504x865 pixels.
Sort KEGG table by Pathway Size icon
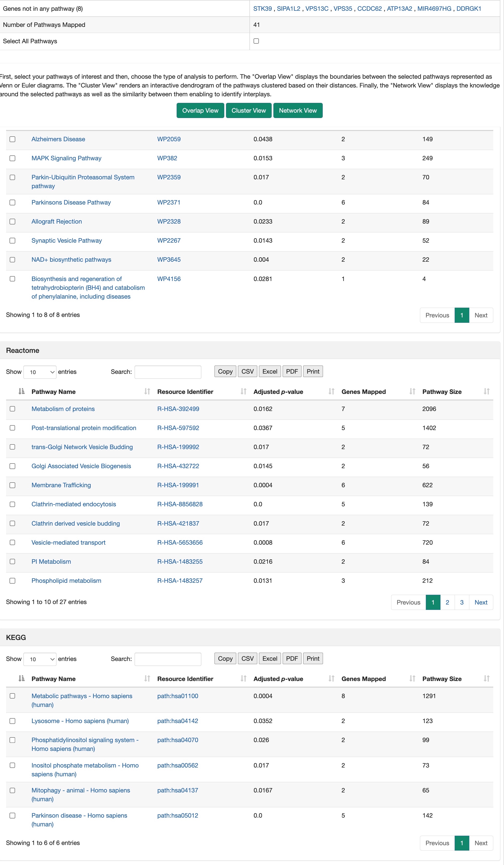(486, 678)
